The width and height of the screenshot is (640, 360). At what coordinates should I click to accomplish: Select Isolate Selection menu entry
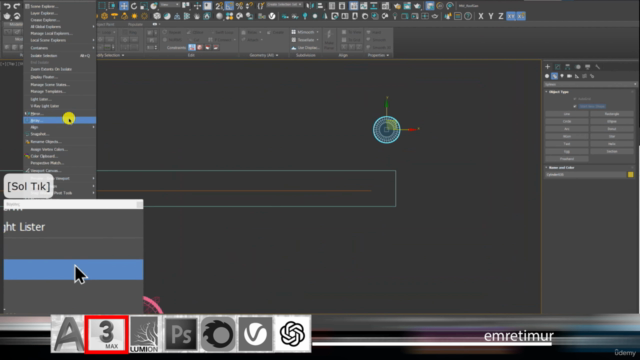pyautogui.click(x=60, y=56)
